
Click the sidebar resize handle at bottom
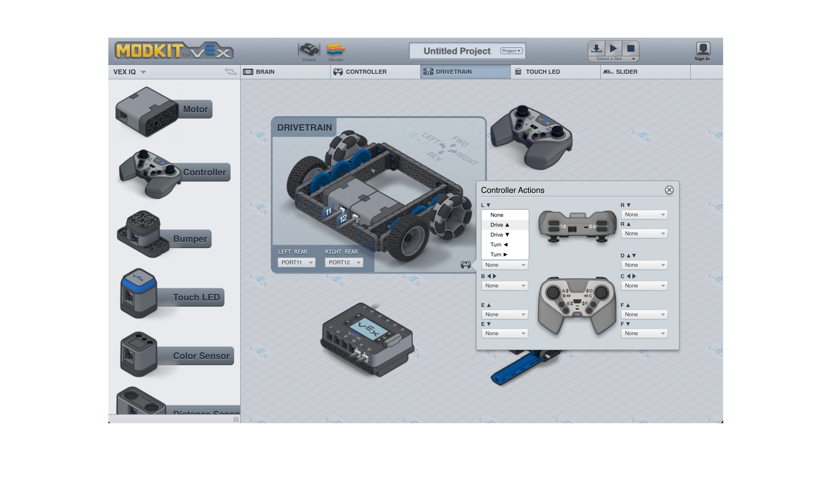[236, 419]
